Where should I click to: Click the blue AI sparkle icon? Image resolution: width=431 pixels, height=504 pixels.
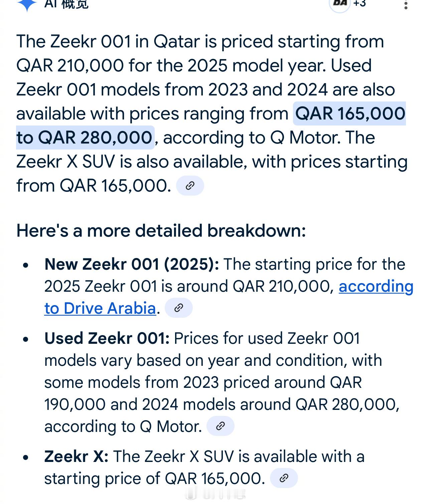(x=27, y=3)
